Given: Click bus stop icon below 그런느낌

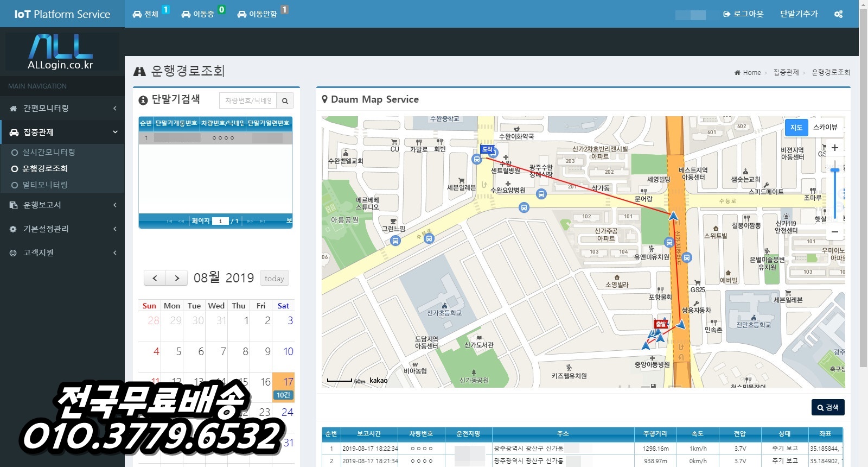Looking at the screenshot, I should 395,241.
